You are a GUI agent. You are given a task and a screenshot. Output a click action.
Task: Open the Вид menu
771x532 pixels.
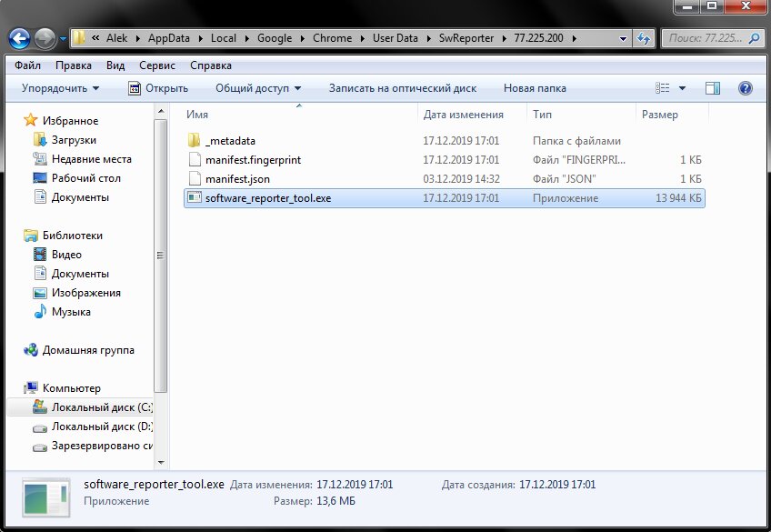[x=115, y=65]
